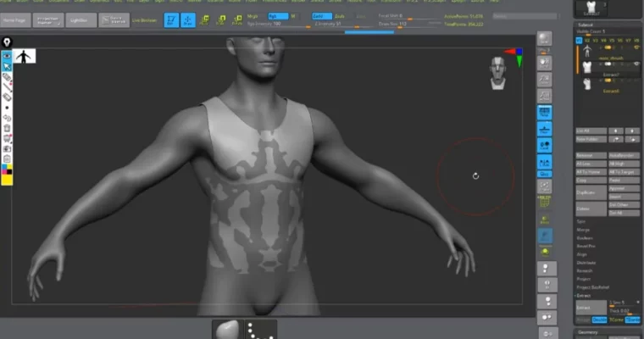This screenshot has height=339, width=644.
Task: Toggle the Rgb channel button
Action: (x=278, y=16)
